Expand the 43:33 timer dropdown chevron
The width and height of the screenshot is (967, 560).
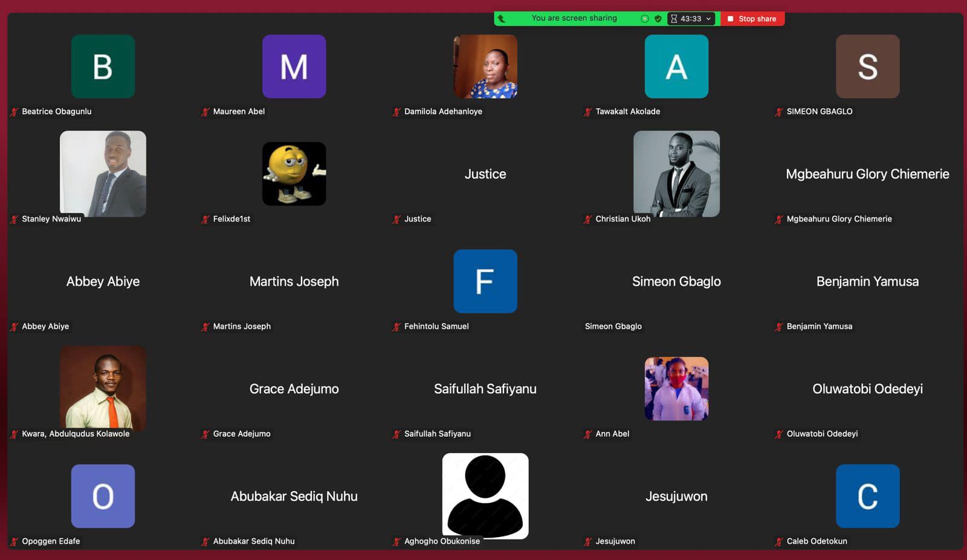click(x=708, y=19)
